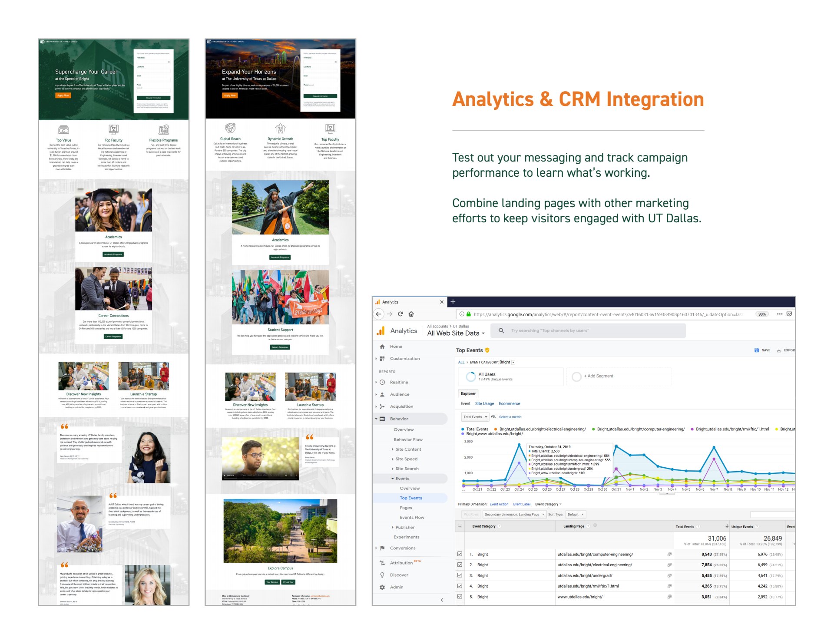Viewport: 834px width, 644px height.
Task: Click the Discover lightbulb icon
Action: 382,575
